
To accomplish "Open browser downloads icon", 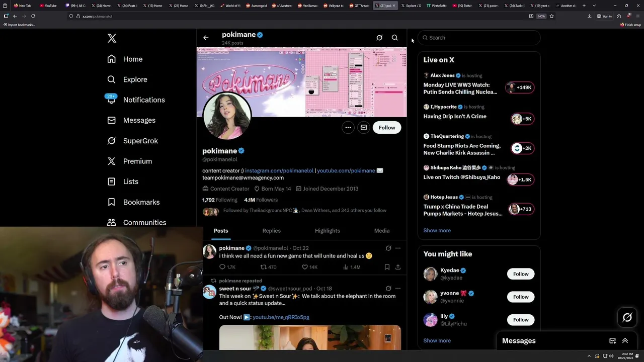I will (589, 16).
